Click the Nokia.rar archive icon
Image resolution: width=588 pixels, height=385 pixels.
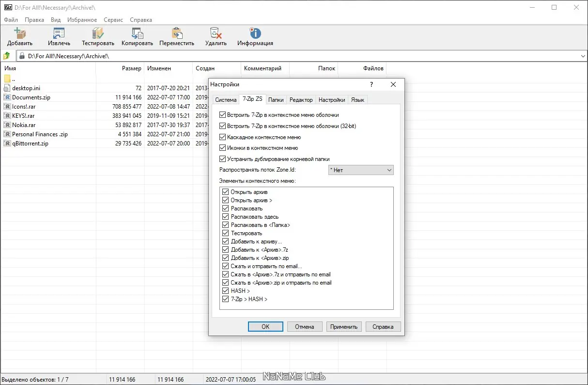pyautogui.click(x=7, y=125)
